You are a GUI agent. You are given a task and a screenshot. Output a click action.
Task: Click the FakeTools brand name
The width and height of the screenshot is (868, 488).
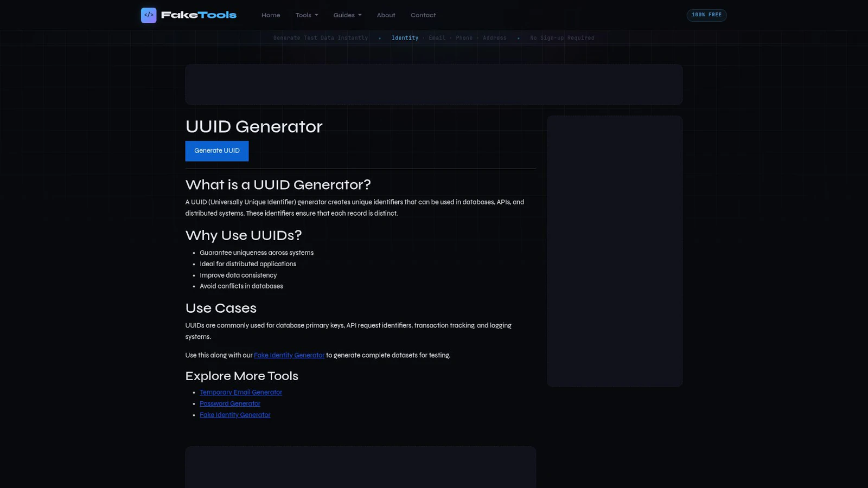(x=199, y=15)
